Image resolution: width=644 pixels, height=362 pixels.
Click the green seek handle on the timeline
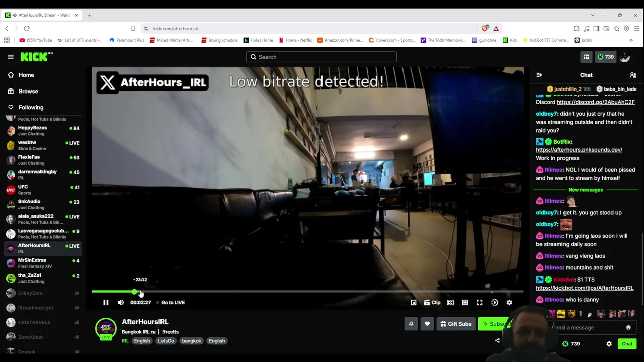click(134, 292)
